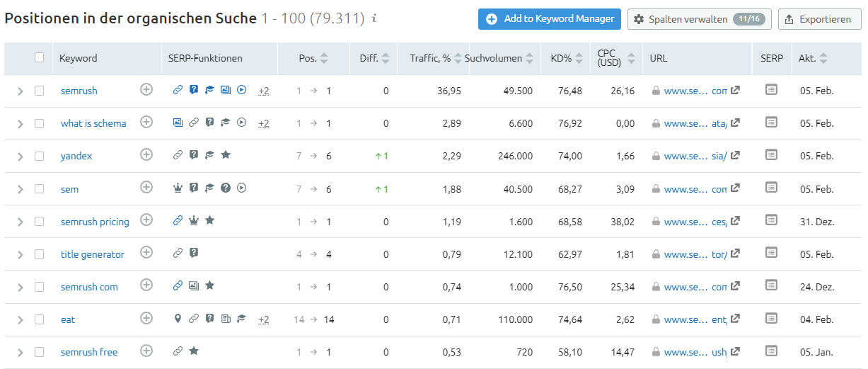Open SERP snapshot for title generator
This screenshot has height=369, width=868.
(771, 253)
